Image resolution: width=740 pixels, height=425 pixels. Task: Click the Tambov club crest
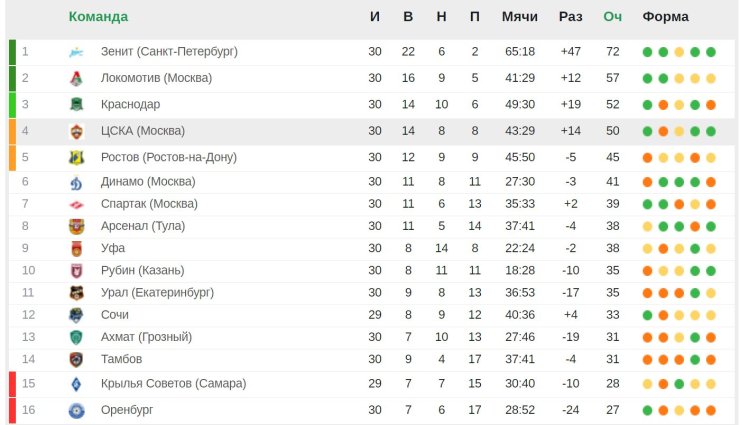[x=76, y=359]
